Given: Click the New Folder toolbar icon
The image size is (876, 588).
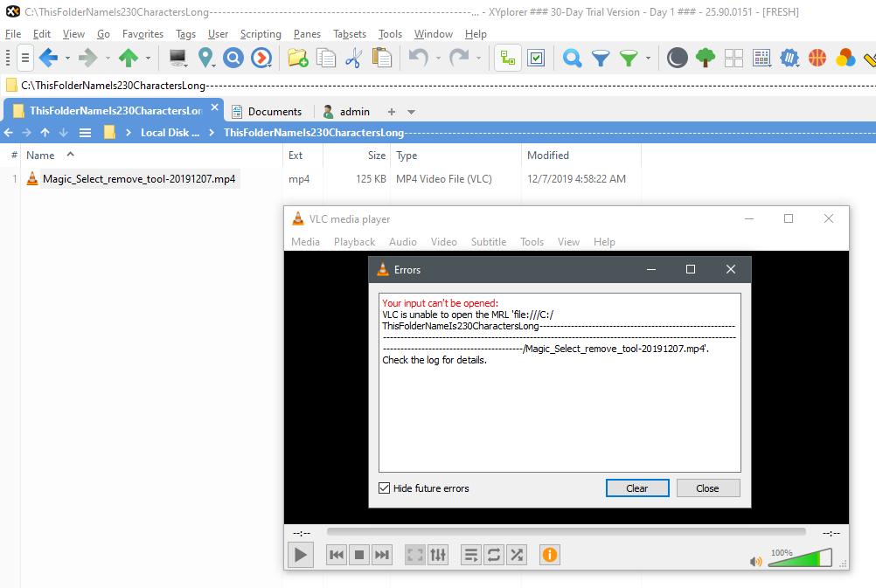Looking at the screenshot, I should [x=297, y=59].
